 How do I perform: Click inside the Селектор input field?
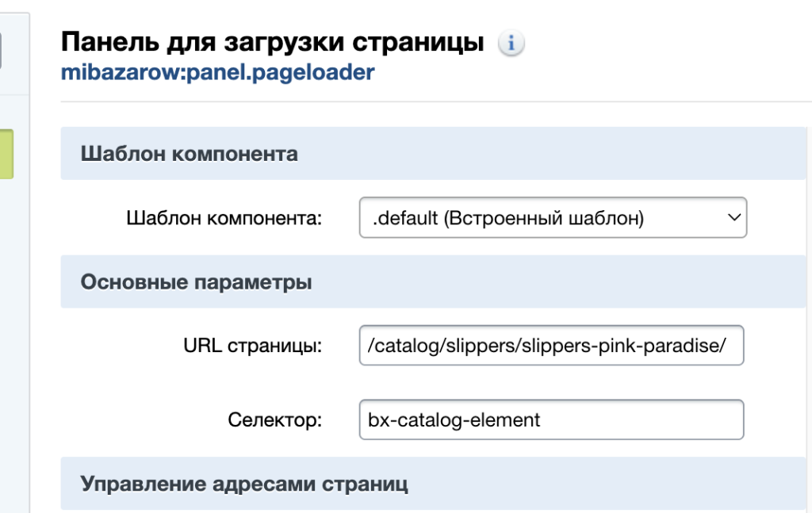coord(553,419)
